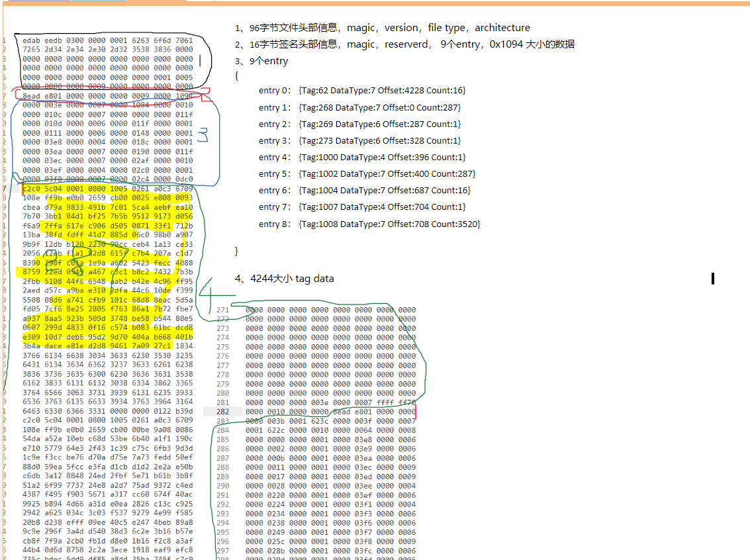Image resolution: width=750 pixels, height=560 pixels.
Task: Click line number 271 in right dump
Action: pos(222,310)
